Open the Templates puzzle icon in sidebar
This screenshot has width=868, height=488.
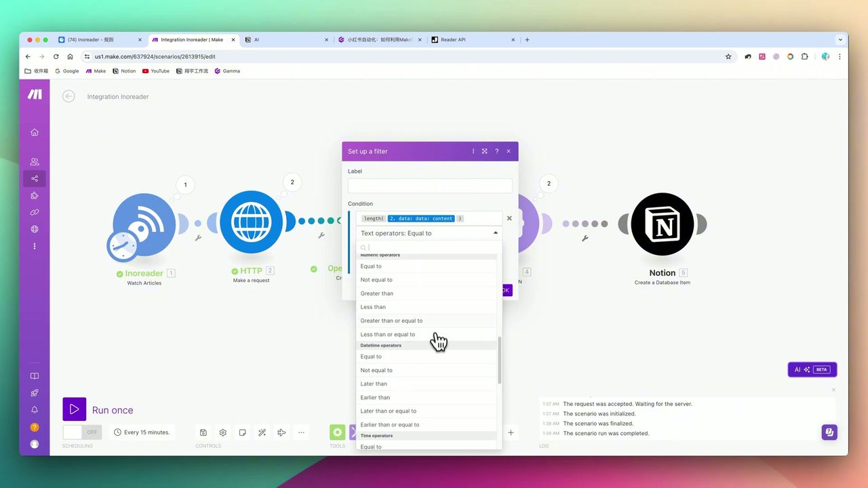coord(35,196)
